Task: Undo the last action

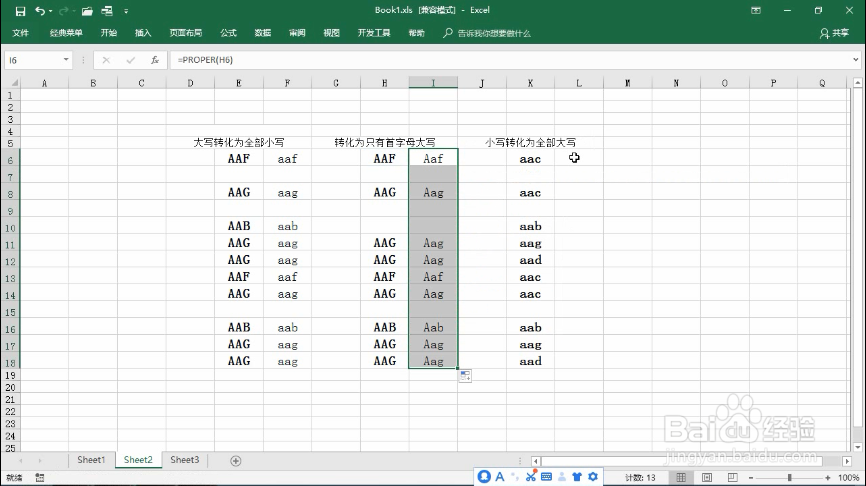Action: point(39,11)
